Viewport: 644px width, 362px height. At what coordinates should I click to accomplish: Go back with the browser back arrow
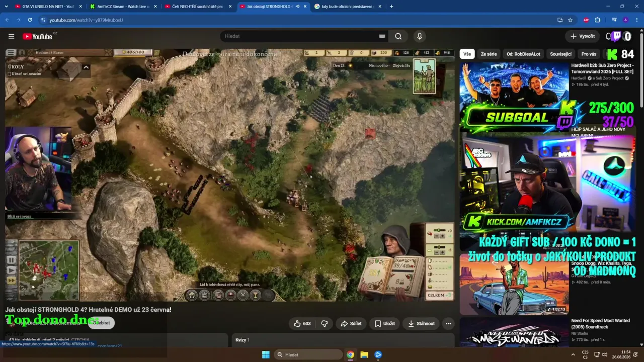[7, 20]
